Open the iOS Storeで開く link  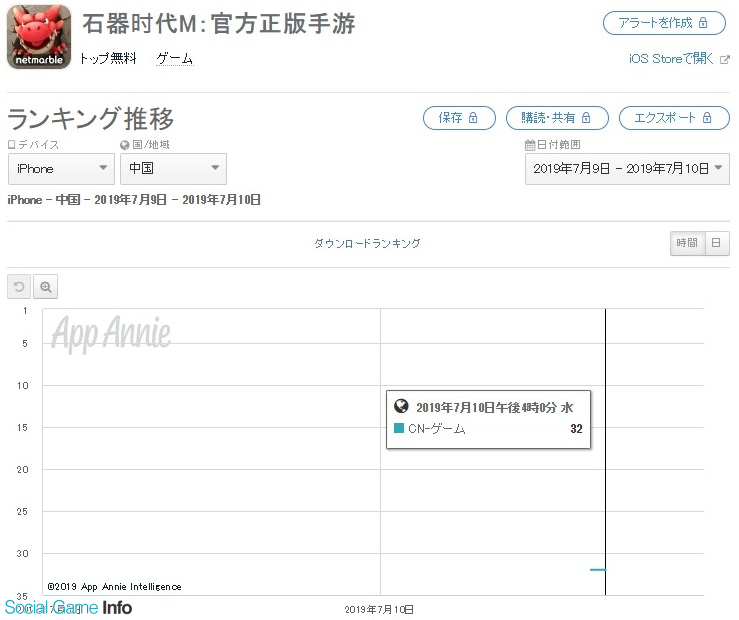pyautogui.click(x=671, y=59)
